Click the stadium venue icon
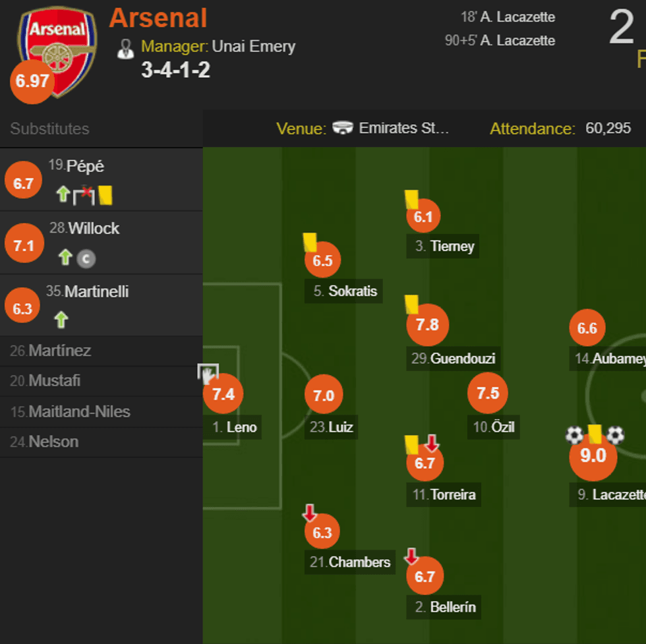Image resolution: width=646 pixels, height=644 pixels. point(343,128)
